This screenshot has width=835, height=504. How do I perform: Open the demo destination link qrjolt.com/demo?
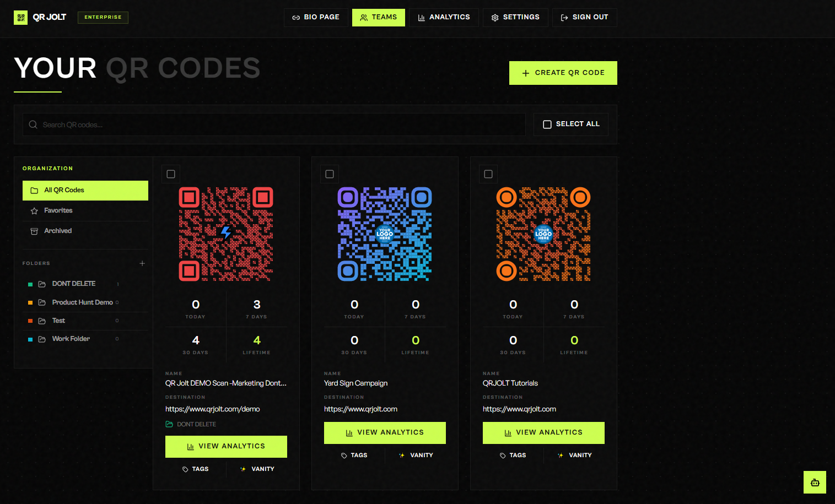click(213, 409)
